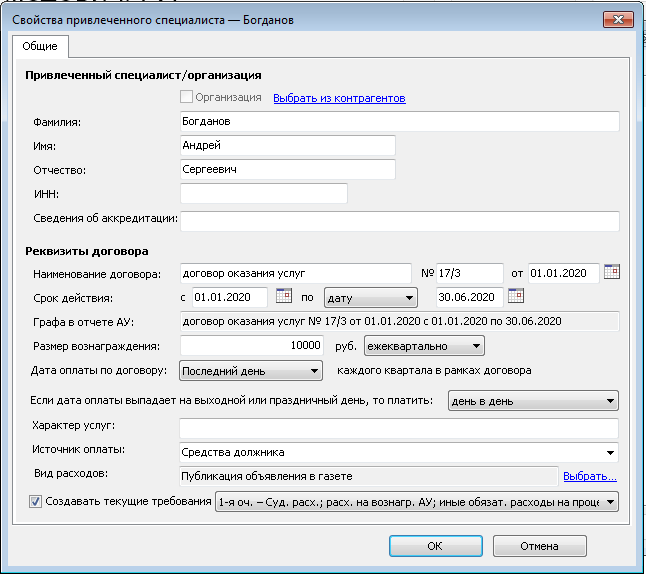Uncheck Создавать текущие требования checkbox
Viewport: 646px width, 574px height.
[36, 501]
